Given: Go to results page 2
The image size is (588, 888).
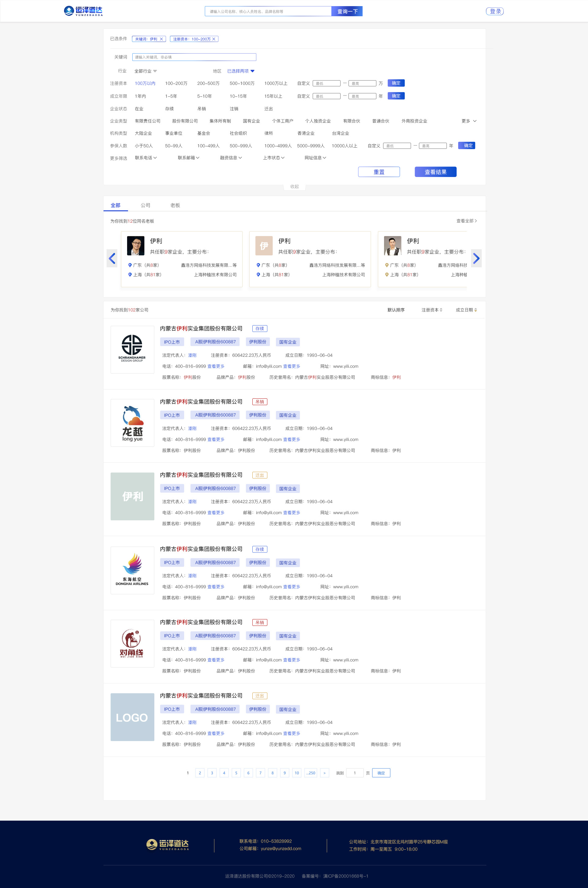Looking at the screenshot, I should (x=200, y=773).
